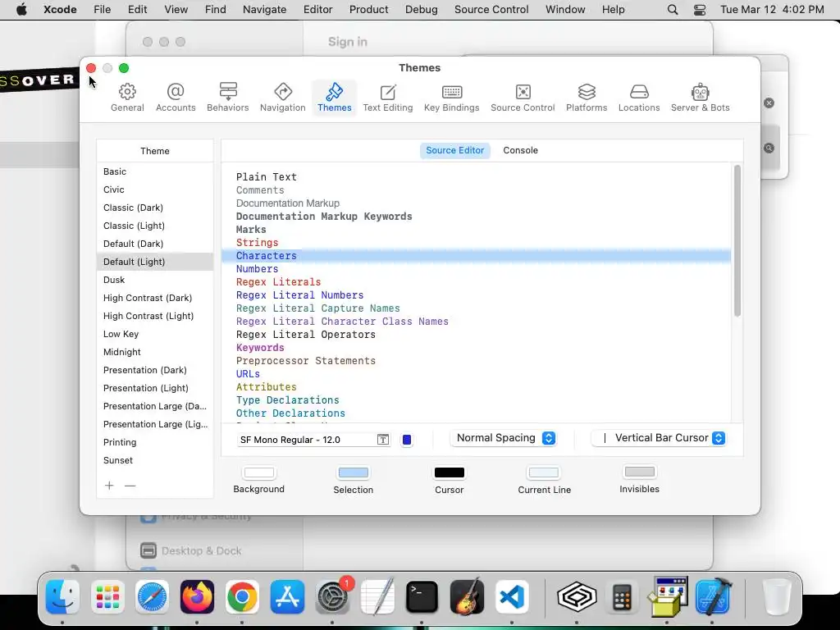Open the Platforms preferences pane

587,98
